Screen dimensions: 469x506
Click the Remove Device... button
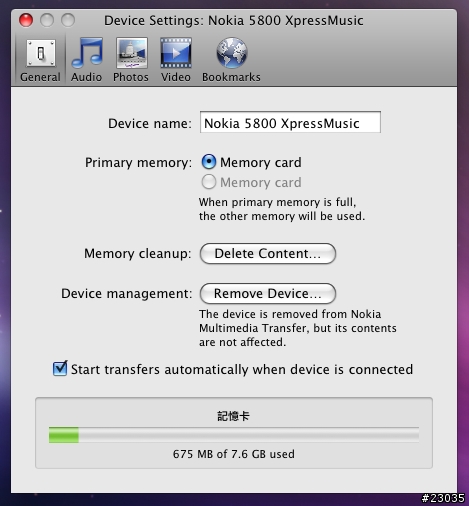(268, 294)
